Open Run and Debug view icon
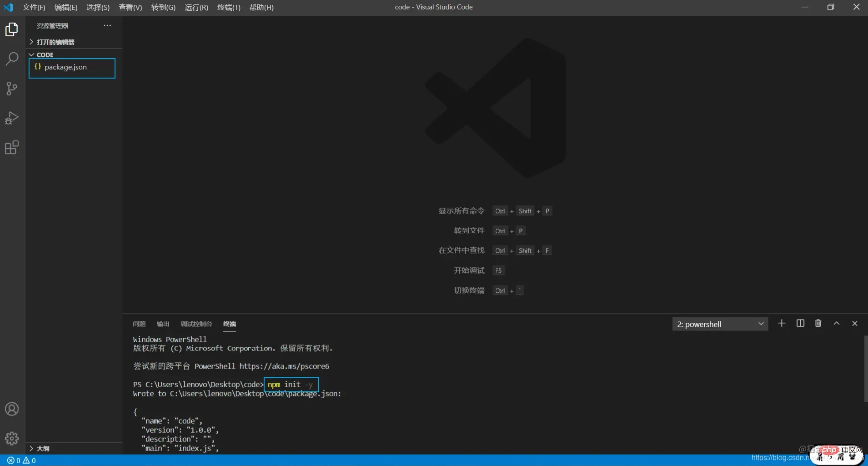Viewport: 868px width, 466px height. 12,118
